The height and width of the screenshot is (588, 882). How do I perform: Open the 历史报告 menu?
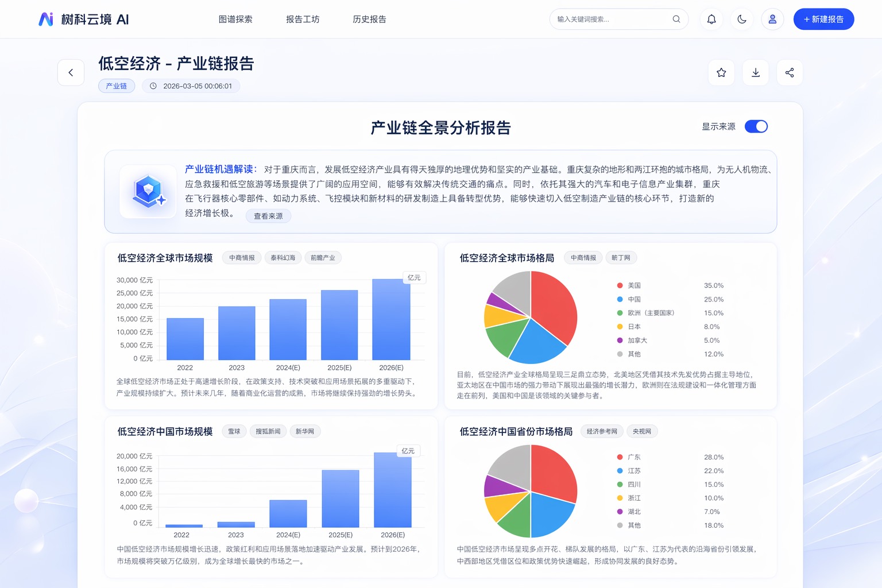pos(369,19)
